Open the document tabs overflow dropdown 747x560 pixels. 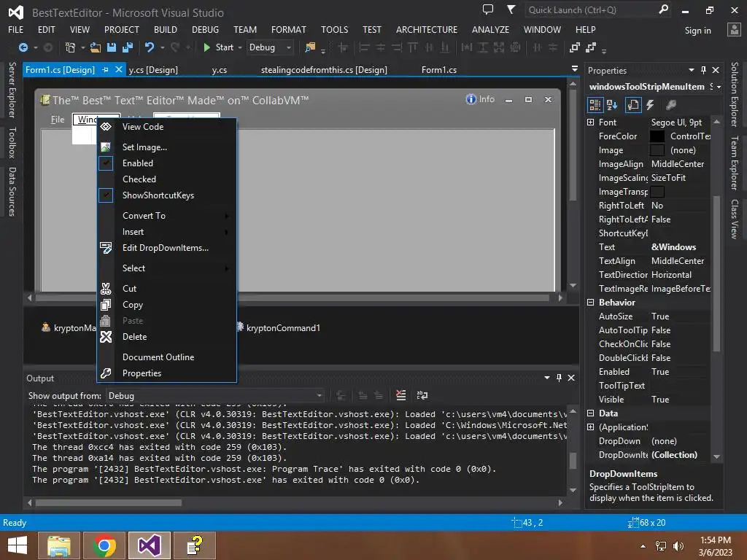[575, 69]
